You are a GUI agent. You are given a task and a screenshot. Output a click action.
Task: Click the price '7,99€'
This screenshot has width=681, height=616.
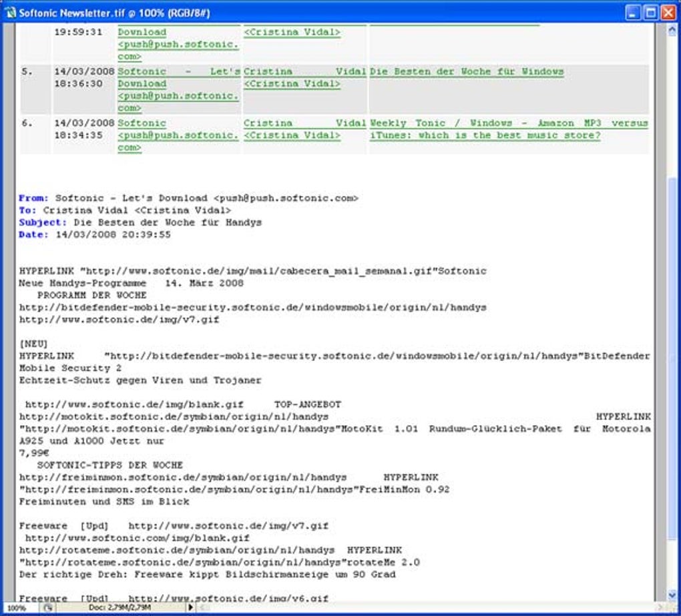point(34,453)
